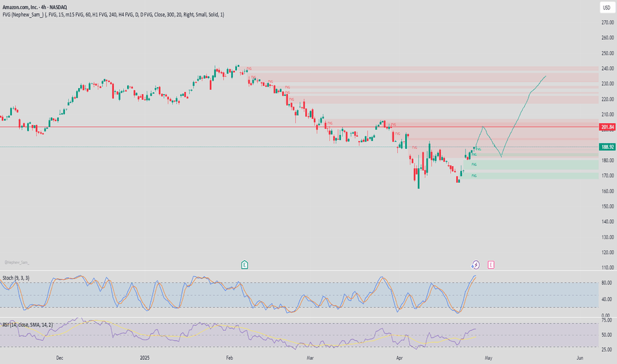This screenshot has height=364, width=617.
Task: Click the green FVG label just below 180.00
Action: click(474, 164)
